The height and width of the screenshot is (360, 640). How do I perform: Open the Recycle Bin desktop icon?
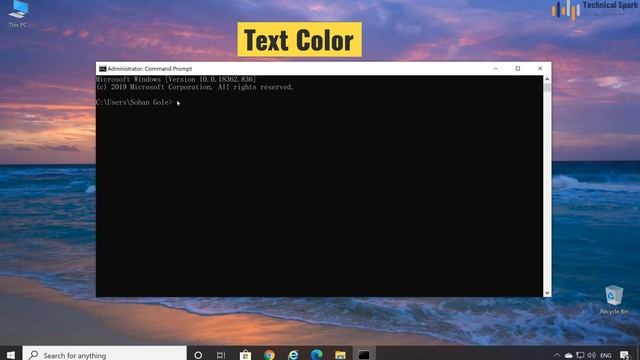[614, 300]
